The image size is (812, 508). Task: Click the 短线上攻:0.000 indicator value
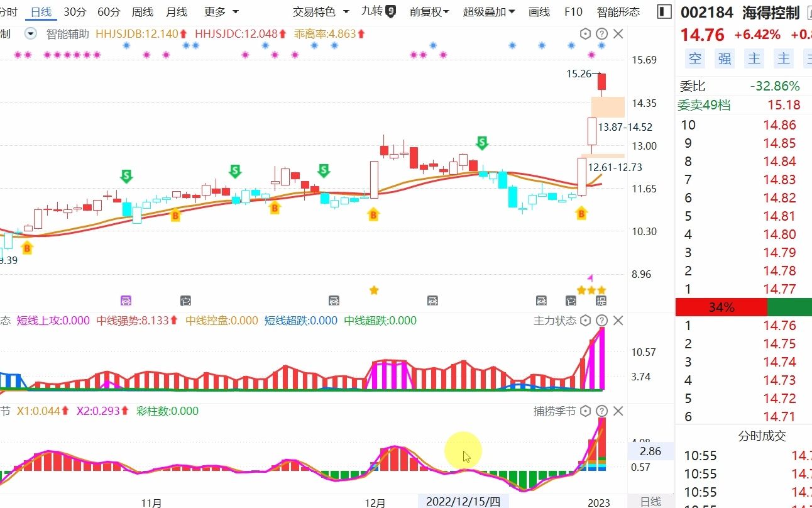53,321
